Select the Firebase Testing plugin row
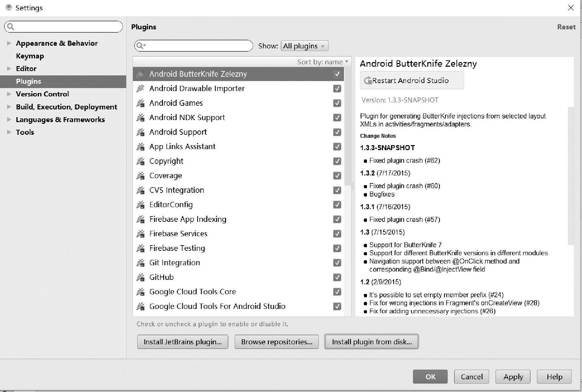The image size is (582, 392). 238,248
